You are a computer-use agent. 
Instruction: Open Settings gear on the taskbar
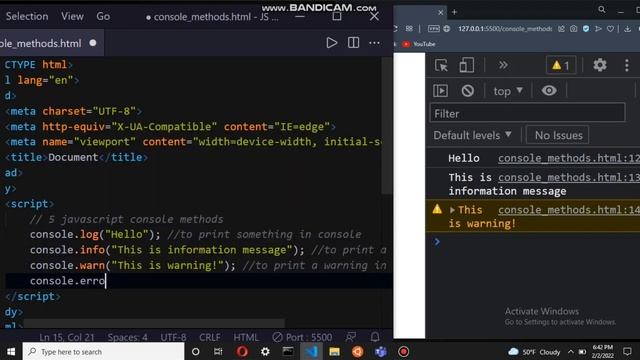[x=265, y=351]
